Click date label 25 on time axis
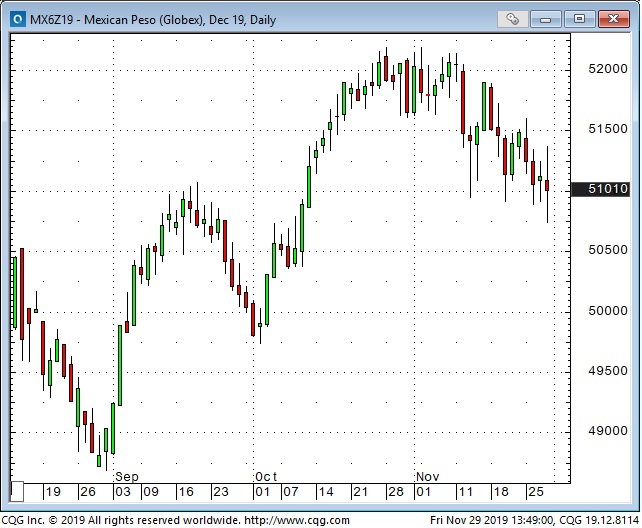642x528 pixels. click(536, 492)
